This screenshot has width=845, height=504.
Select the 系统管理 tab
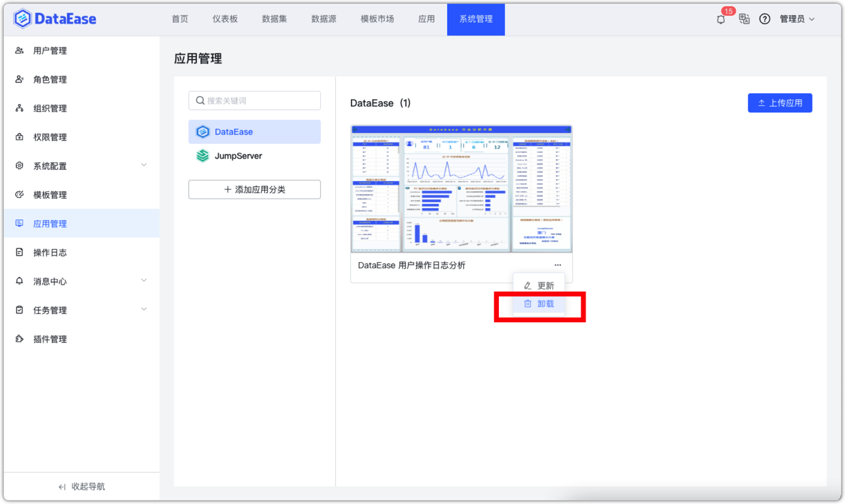click(476, 19)
